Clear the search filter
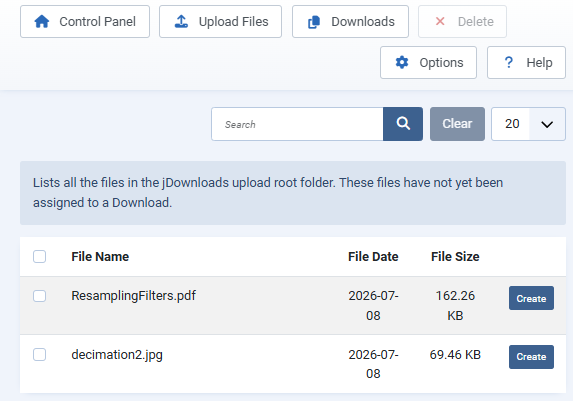The height and width of the screenshot is (401, 573). point(457,124)
